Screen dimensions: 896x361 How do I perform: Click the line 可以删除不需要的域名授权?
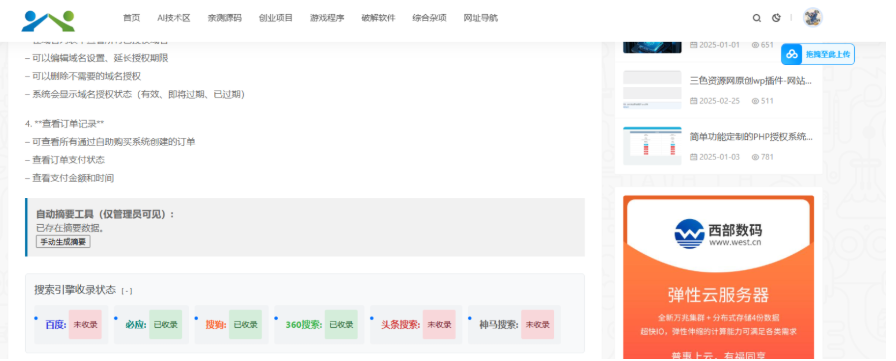pos(83,76)
